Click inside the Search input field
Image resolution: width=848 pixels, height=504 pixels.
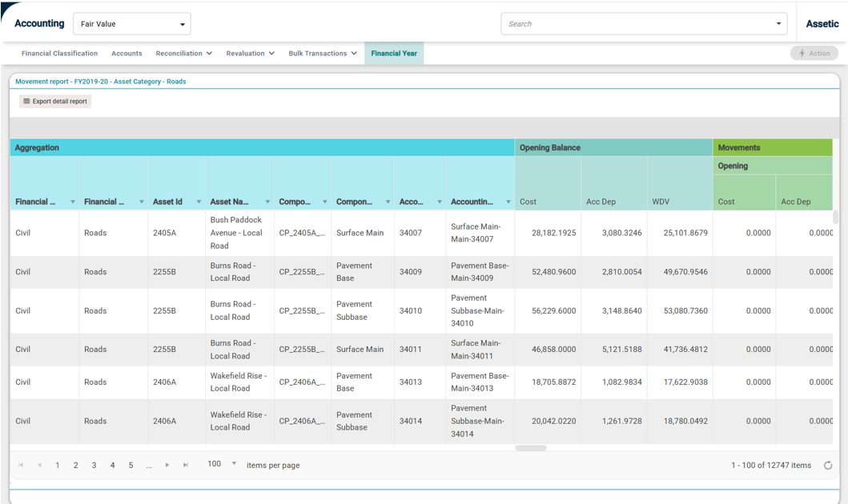[638, 24]
